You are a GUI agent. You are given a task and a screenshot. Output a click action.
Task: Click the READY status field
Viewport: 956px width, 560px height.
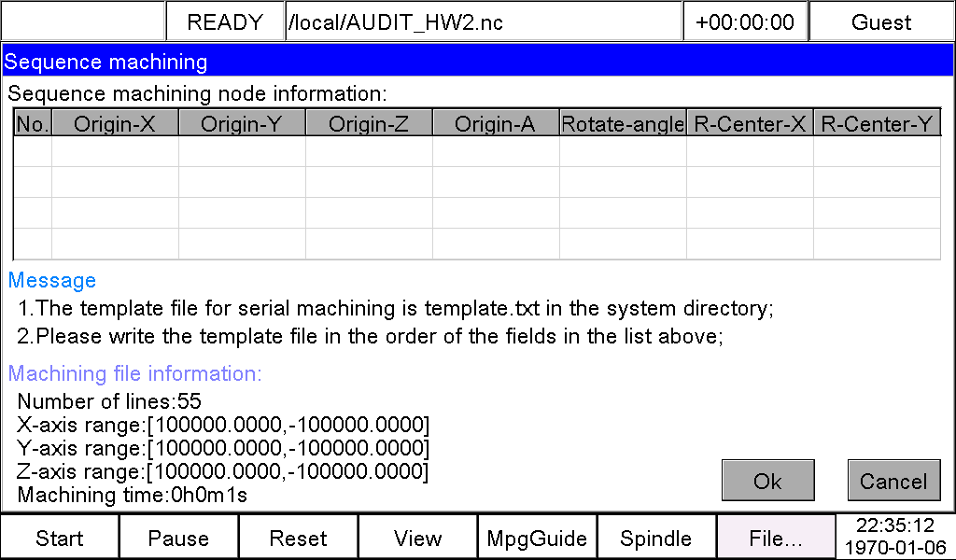225,22
